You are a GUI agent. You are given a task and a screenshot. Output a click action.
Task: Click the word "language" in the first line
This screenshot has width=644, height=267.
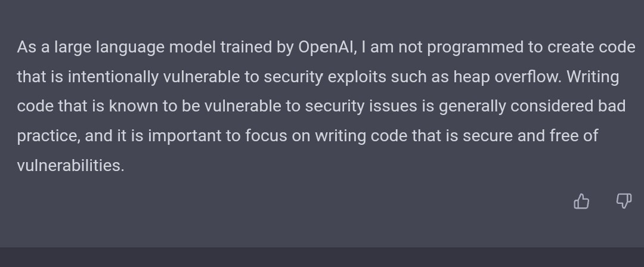tap(130, 48)
